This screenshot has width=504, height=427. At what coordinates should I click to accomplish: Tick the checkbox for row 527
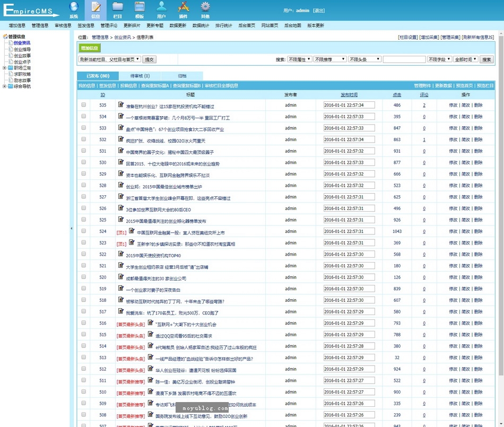pos(84,197)
